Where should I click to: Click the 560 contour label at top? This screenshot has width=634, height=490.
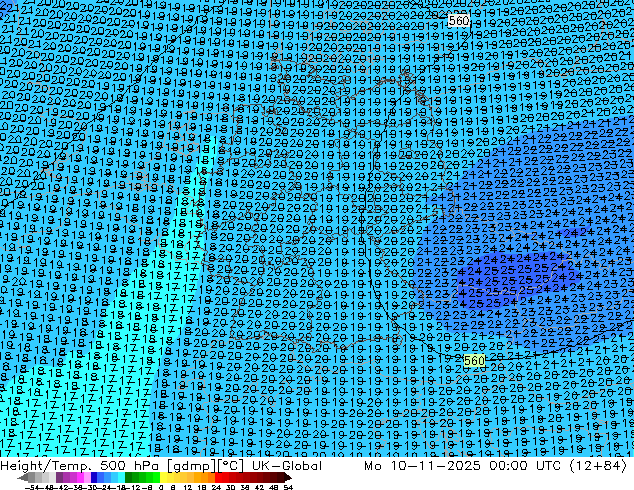click(x=459, y=21)
